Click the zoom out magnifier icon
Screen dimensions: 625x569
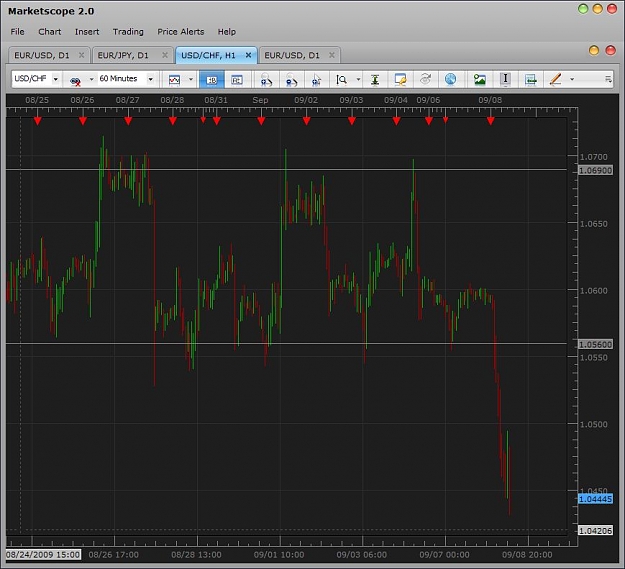(x=291, y=80)
